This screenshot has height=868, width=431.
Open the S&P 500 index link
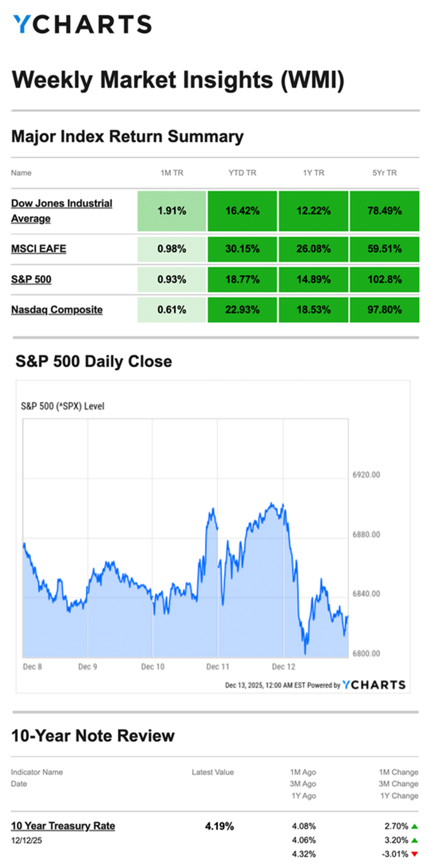[31, 279]
